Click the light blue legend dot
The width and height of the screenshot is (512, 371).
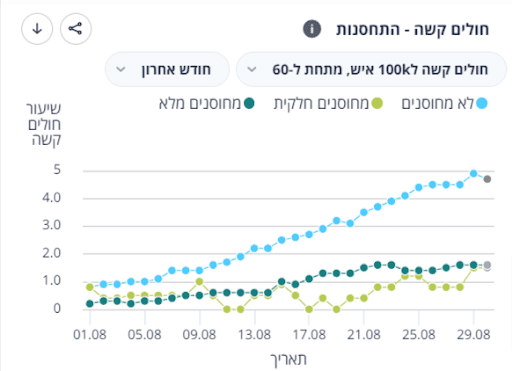click(482, 104)
